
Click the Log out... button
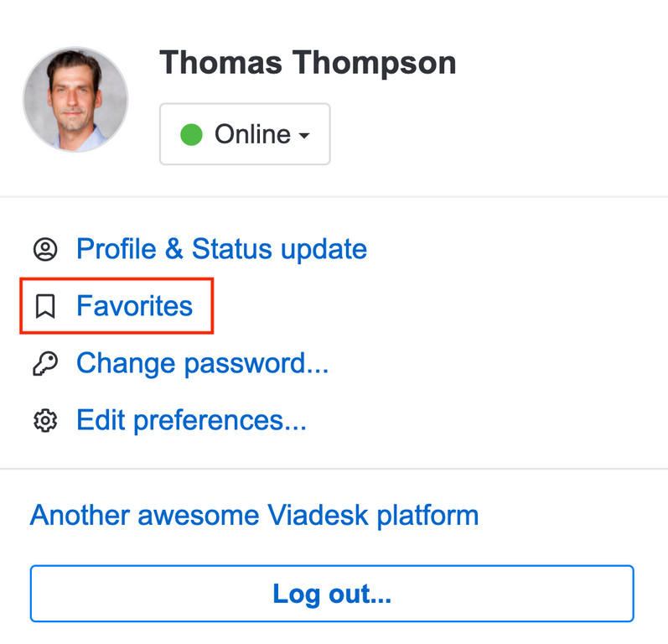click(332, 594)
